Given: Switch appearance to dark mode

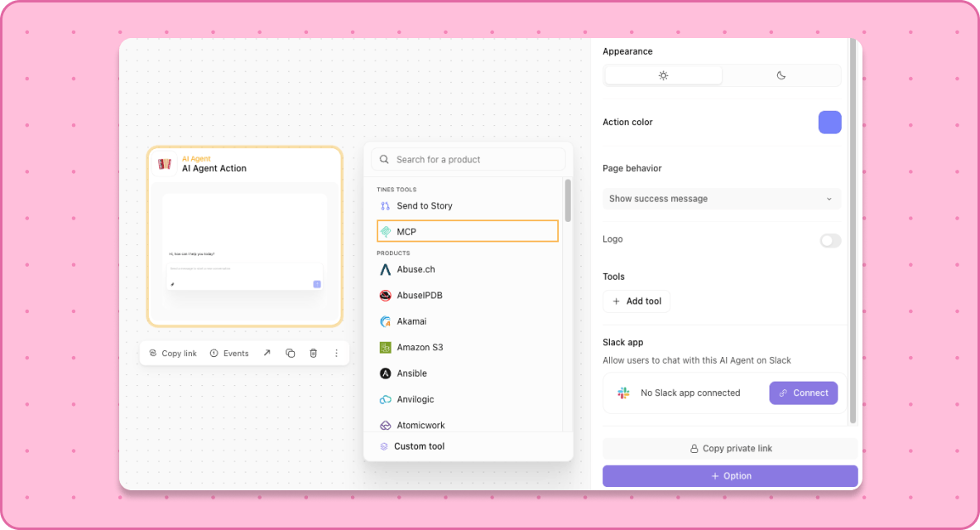Looking at the screenshot, I should (x=781, y=75).
